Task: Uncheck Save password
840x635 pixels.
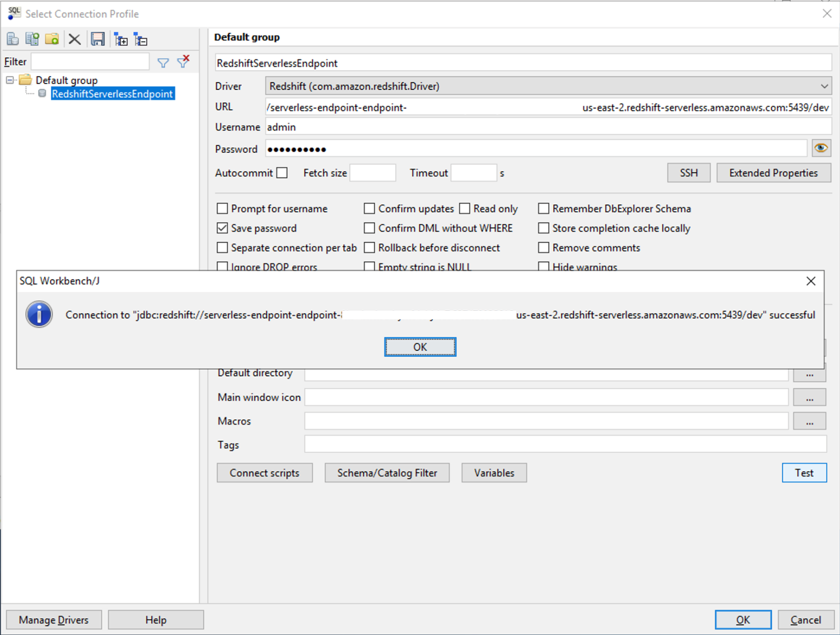Action: coord(222,228)
